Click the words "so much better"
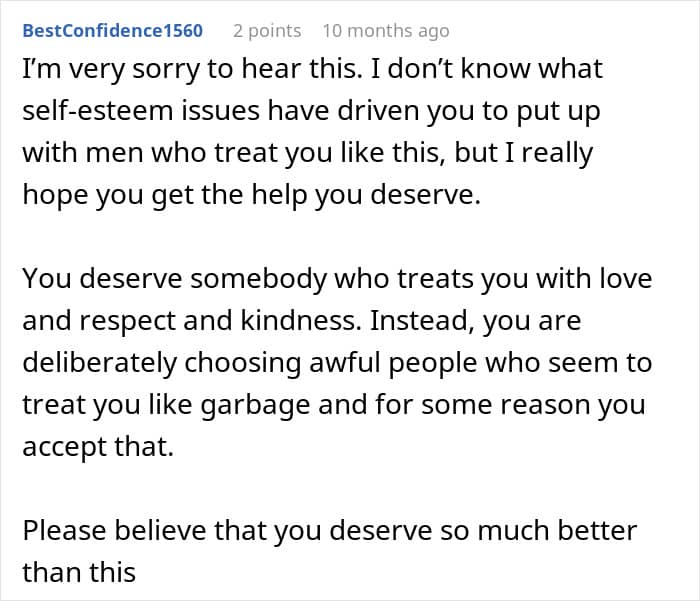 [548, 529]
